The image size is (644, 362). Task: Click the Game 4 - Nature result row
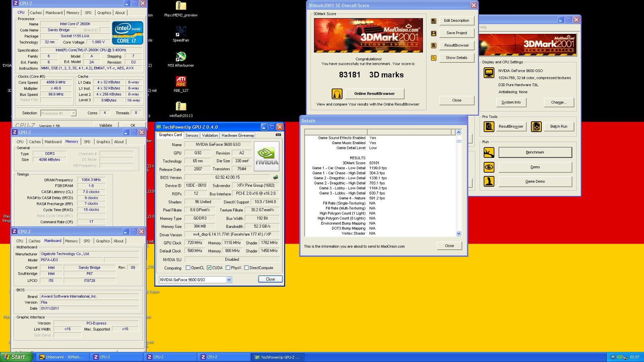click(x=361, y=198)
